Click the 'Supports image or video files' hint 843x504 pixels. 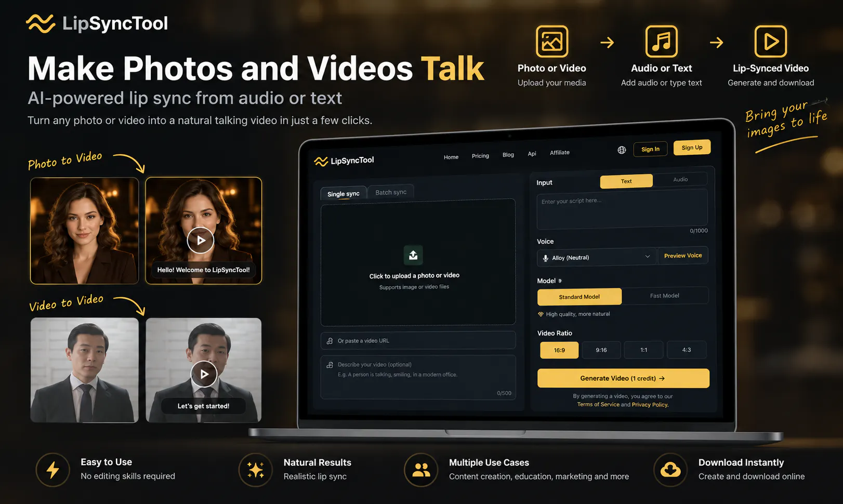[414, 287]
